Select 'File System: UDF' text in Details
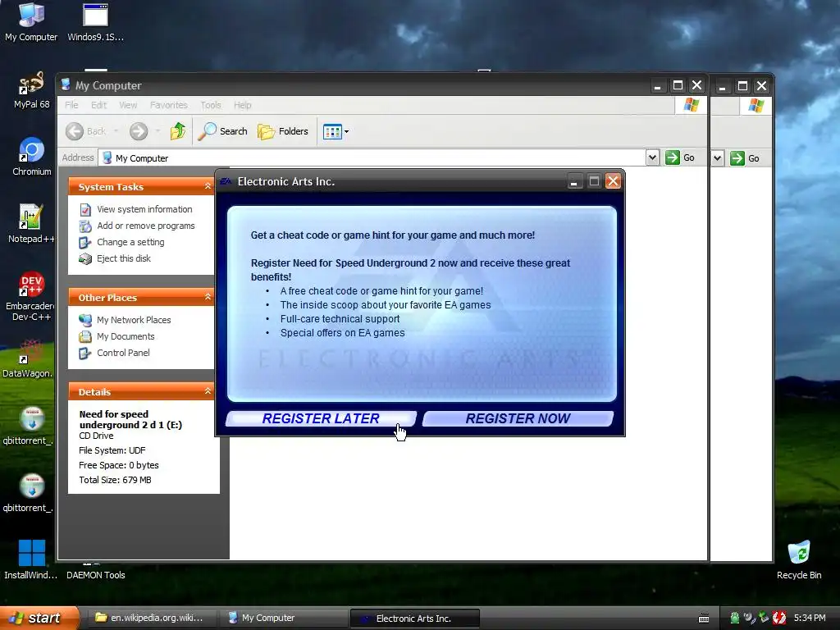The height and width of the screenshot is (630, 840). (x=112, y=450)
